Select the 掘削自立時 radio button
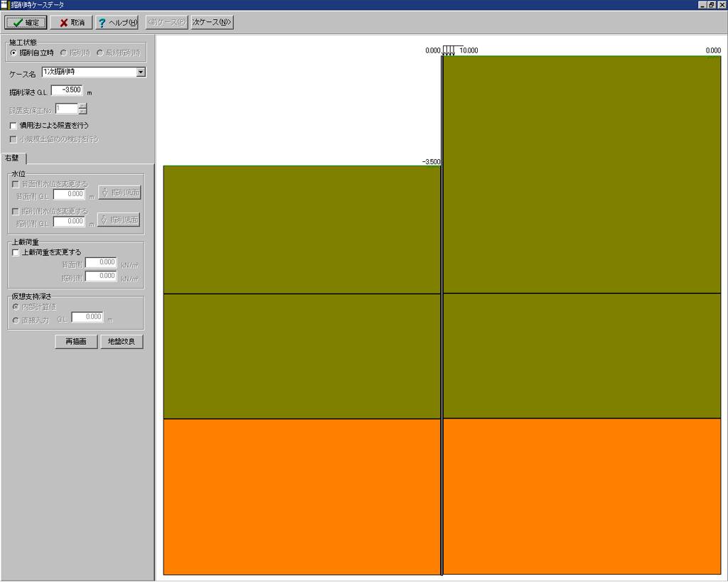This screenshot has height=582, width=728. (x=14, y=53)
